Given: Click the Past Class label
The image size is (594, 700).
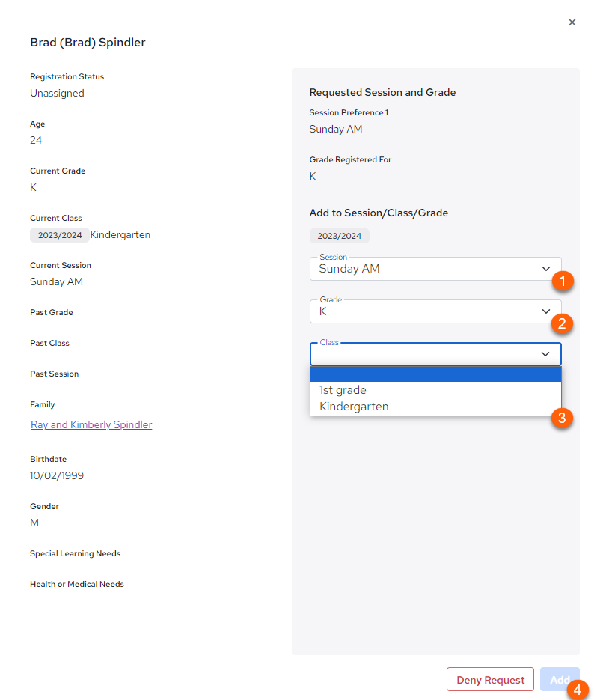Looking at the screenshot, I should click(49, 343).
